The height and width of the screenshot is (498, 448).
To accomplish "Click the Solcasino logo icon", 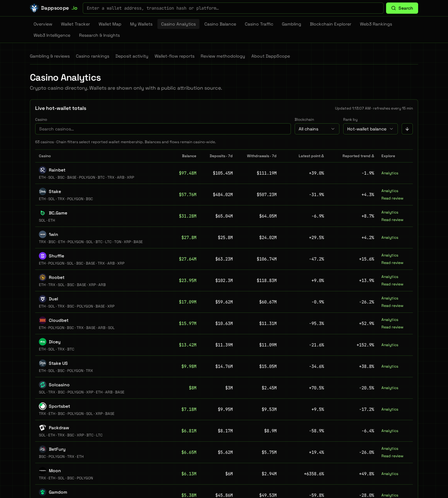I will pos(43,385).
